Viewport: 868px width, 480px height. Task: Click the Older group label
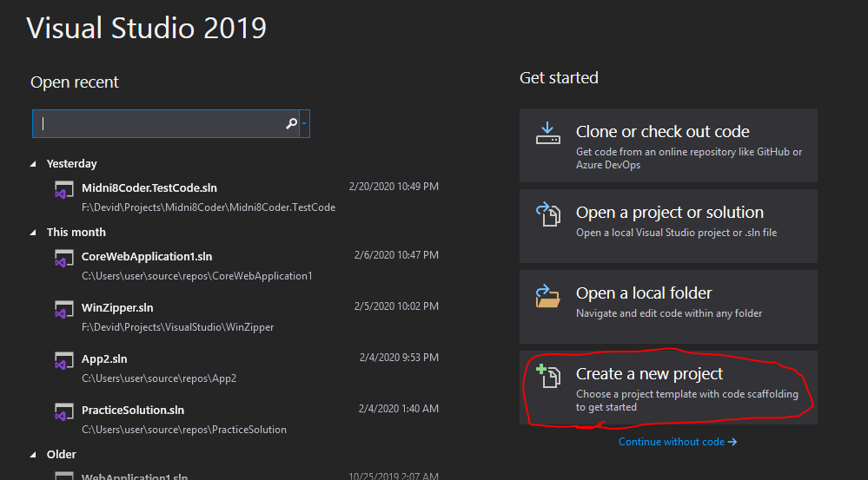(x=62, y=455)
